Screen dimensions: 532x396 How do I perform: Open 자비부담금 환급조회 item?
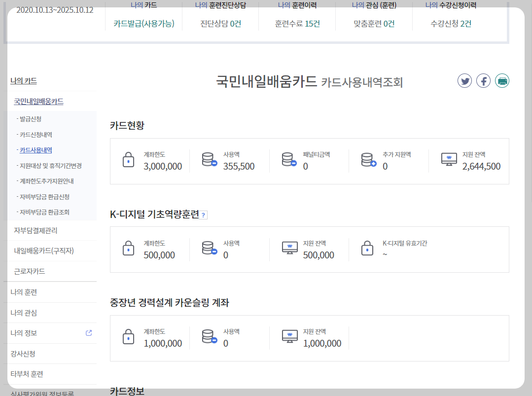(44, 212)
